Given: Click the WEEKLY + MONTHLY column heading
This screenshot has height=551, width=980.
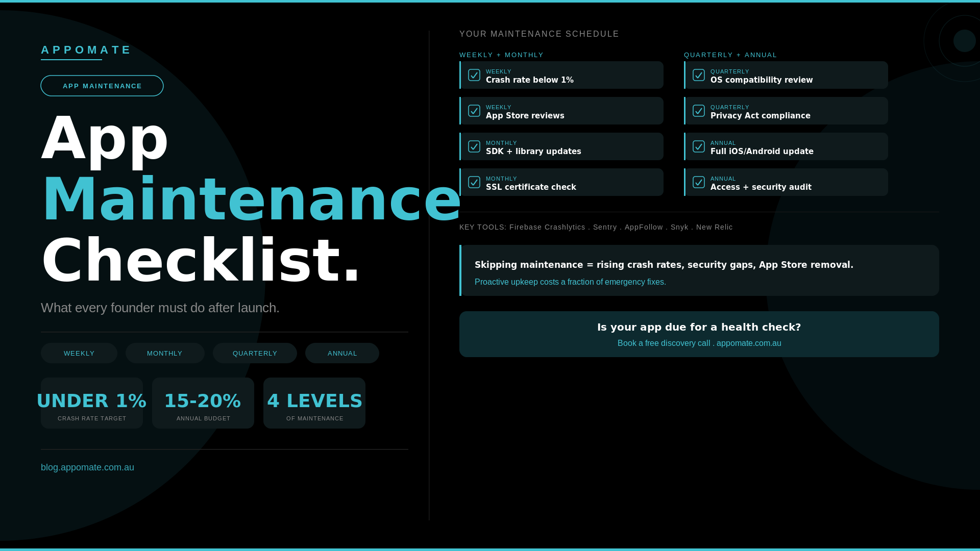Looking at the screenshot, I should click(502, 55).
